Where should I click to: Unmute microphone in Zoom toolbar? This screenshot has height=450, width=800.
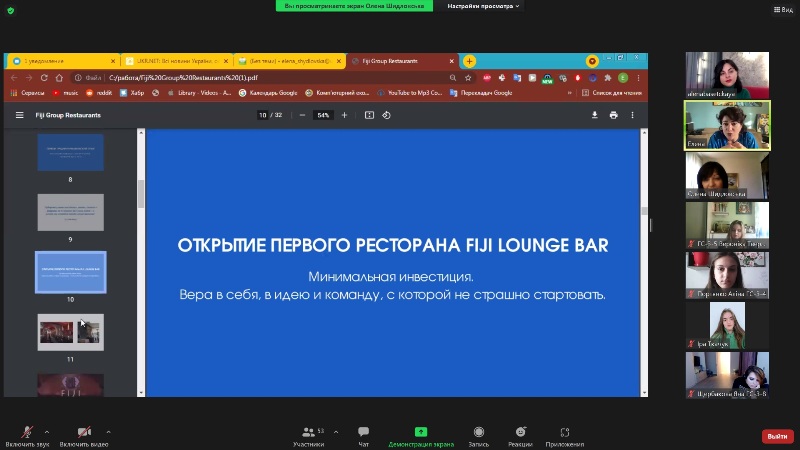(x=27, y=437)
